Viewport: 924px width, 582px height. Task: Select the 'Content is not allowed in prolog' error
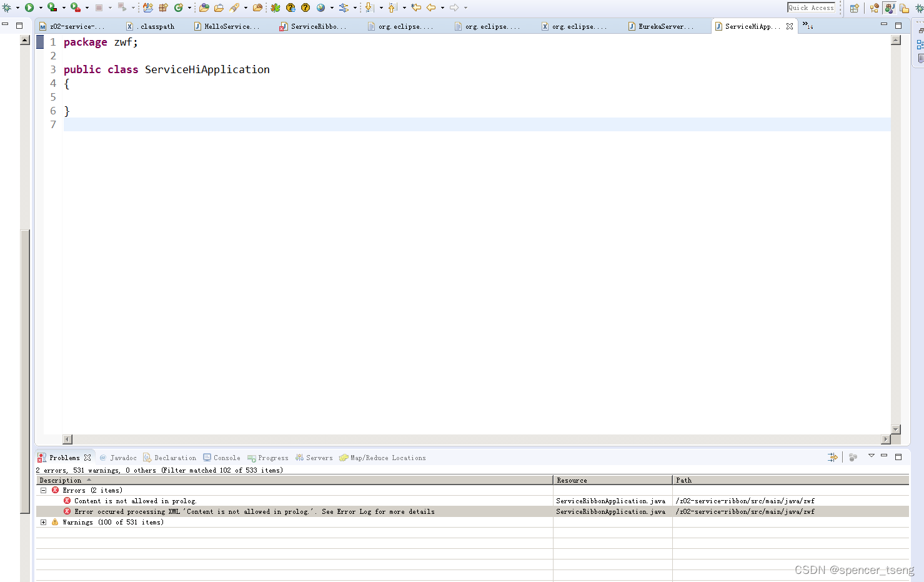tap(135, 500)
